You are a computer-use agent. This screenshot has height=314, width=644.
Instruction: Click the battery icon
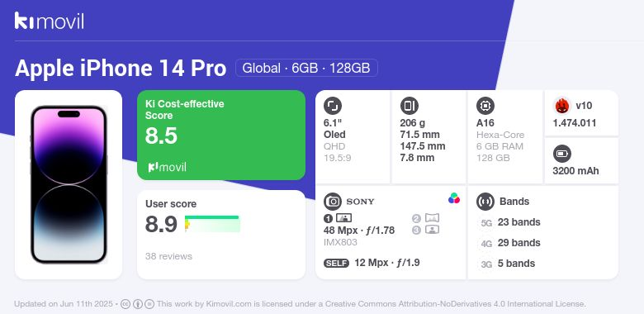562,155
